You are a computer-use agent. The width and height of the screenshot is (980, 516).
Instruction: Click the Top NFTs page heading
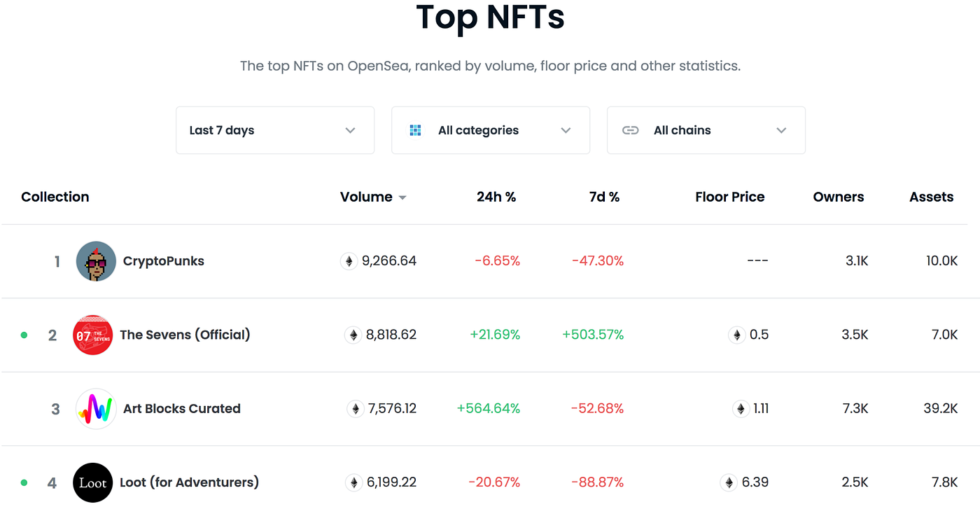pos(490,17)
